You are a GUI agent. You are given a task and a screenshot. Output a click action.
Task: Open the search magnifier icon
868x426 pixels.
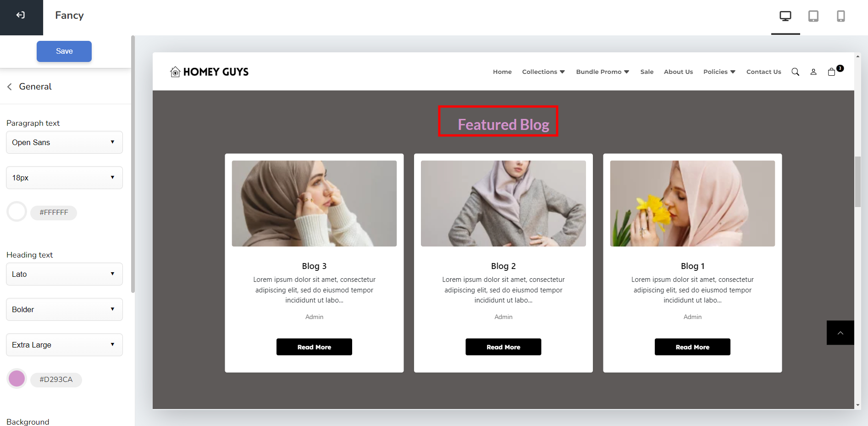tap(796, 72)
